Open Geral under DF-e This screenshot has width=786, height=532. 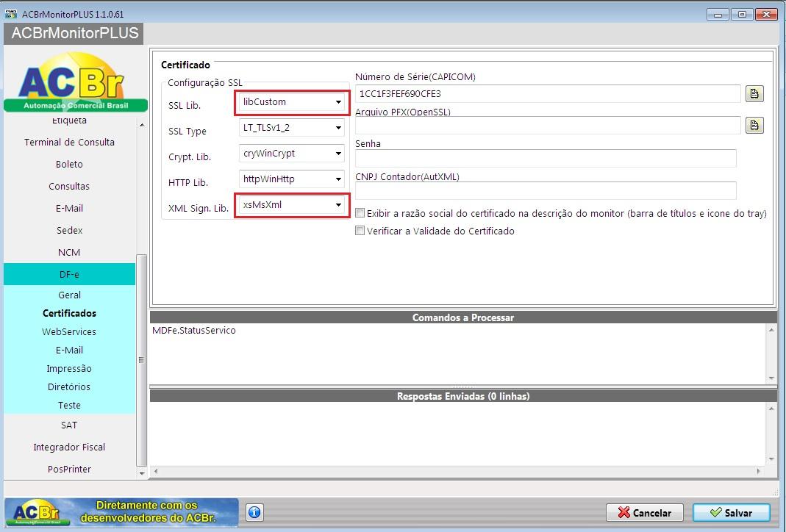69,295
